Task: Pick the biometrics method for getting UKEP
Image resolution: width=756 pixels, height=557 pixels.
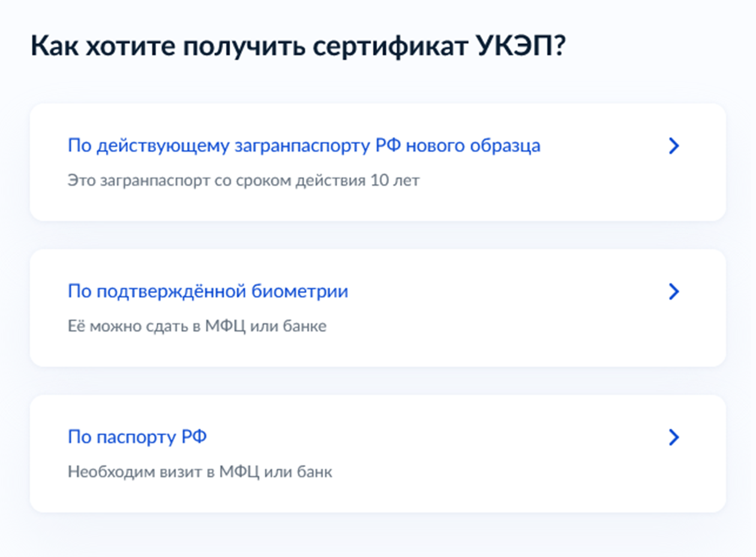Action: click(x=209, y=291)
